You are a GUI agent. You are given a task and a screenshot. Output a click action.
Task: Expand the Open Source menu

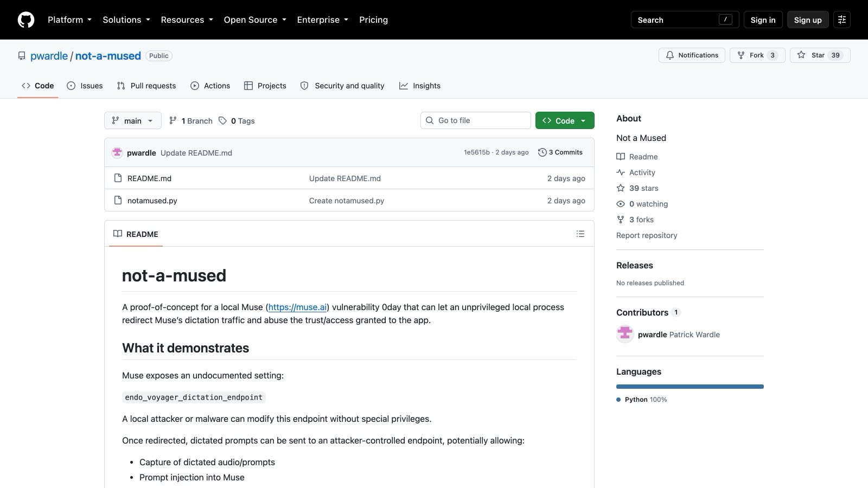coord(255,20)
